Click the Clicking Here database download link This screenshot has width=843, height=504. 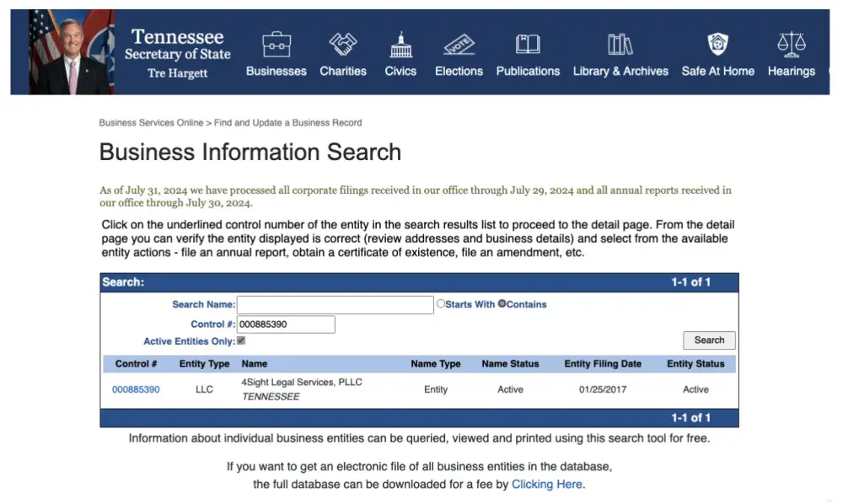[546, 484]
